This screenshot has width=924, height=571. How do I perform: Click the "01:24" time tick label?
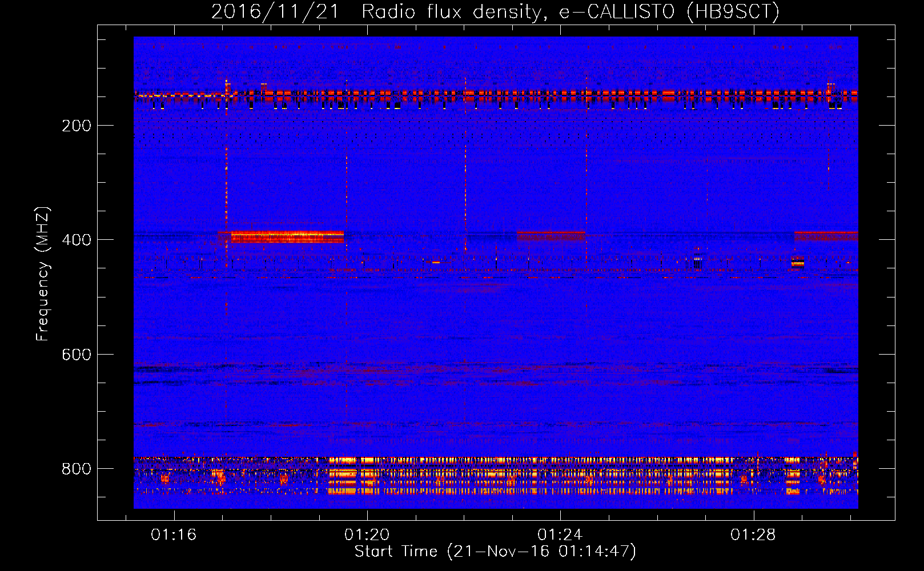(x=560, y=534)
